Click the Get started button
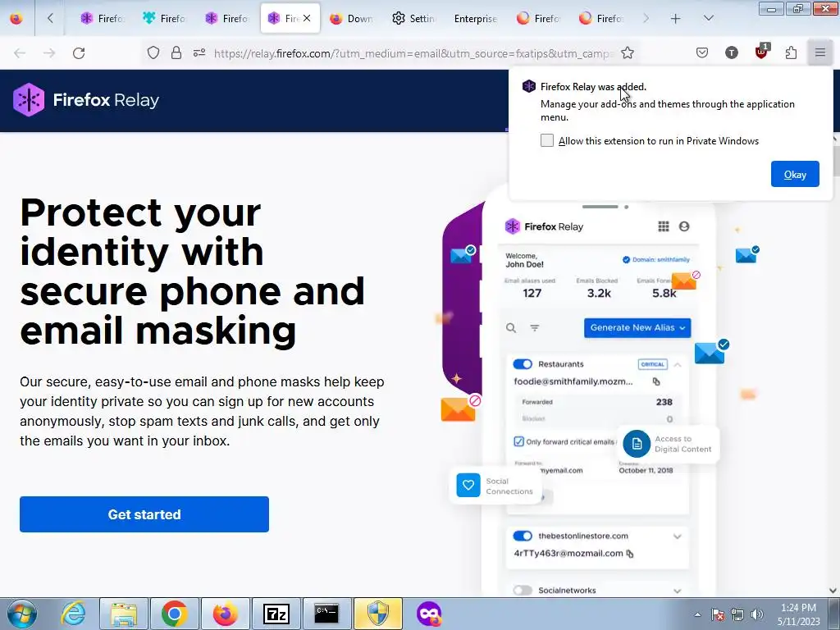The image size is (840, 630). tap(144, 514)
